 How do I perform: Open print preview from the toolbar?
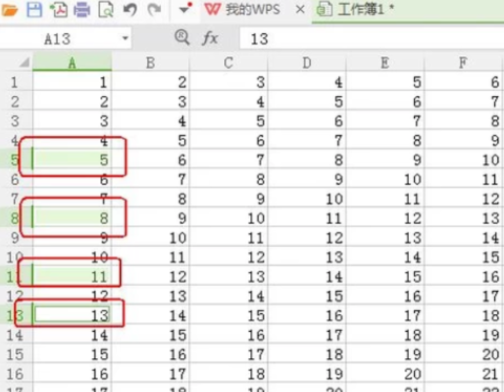click(106, 10)
